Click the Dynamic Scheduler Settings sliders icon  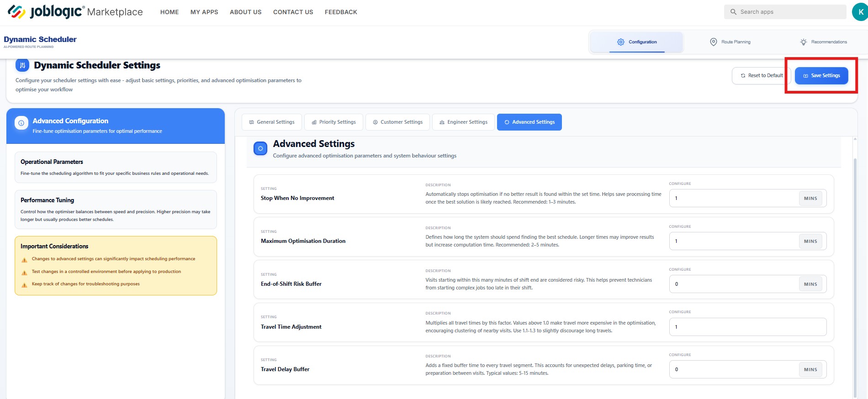[x=22, y=65]
